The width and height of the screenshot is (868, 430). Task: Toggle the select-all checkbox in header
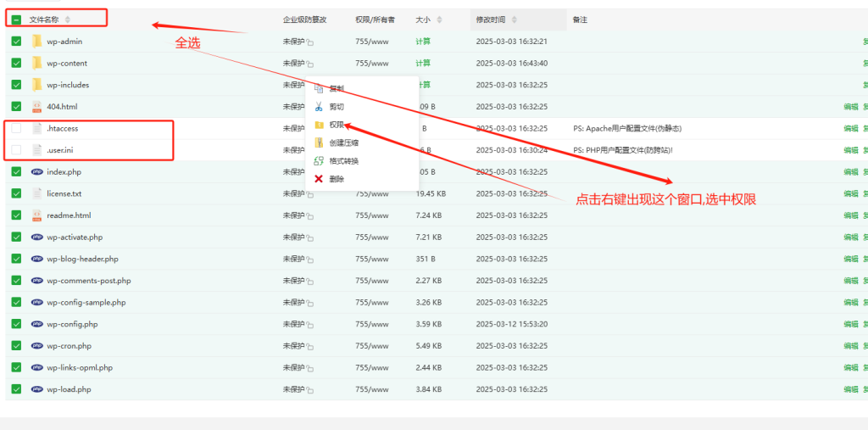16,20
